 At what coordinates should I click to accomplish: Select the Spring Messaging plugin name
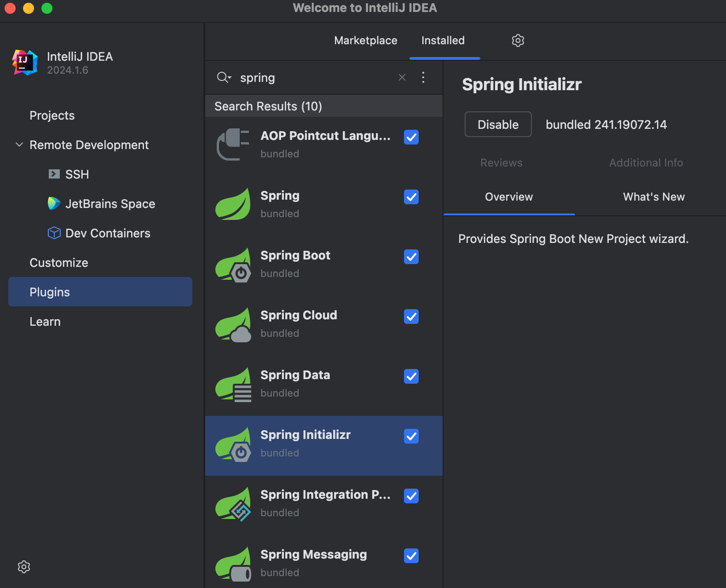click(x=314, y=554)
